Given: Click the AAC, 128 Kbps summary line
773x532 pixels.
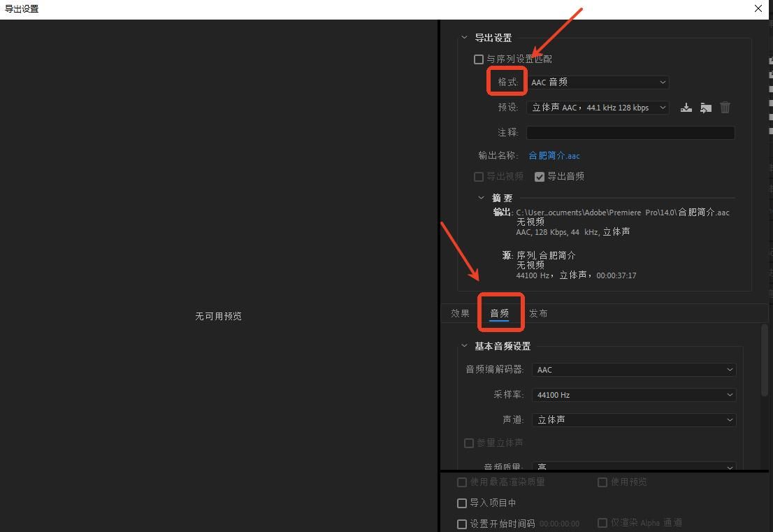Looking at the screenshot, I should point(573,231).
